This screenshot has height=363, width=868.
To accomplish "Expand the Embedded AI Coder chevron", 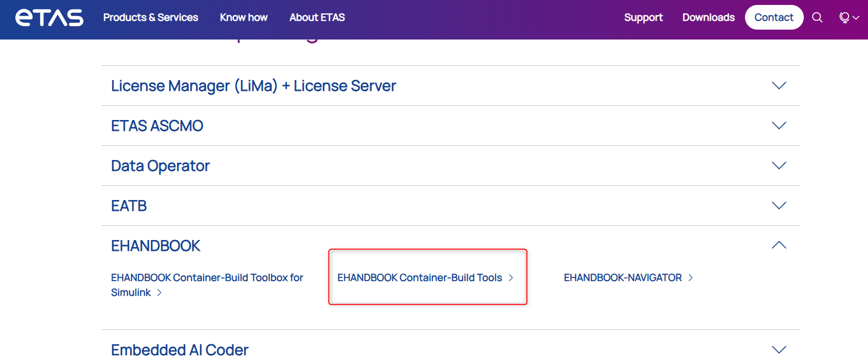I will pyautogui.click(x=779, y=350).
